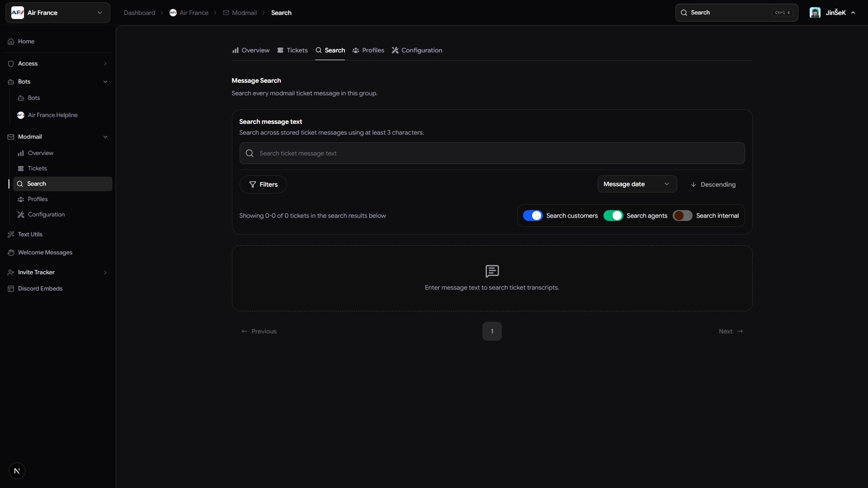Switch to the Profiles tab
The width and height of the screenshot is (868, 488).
368,50
